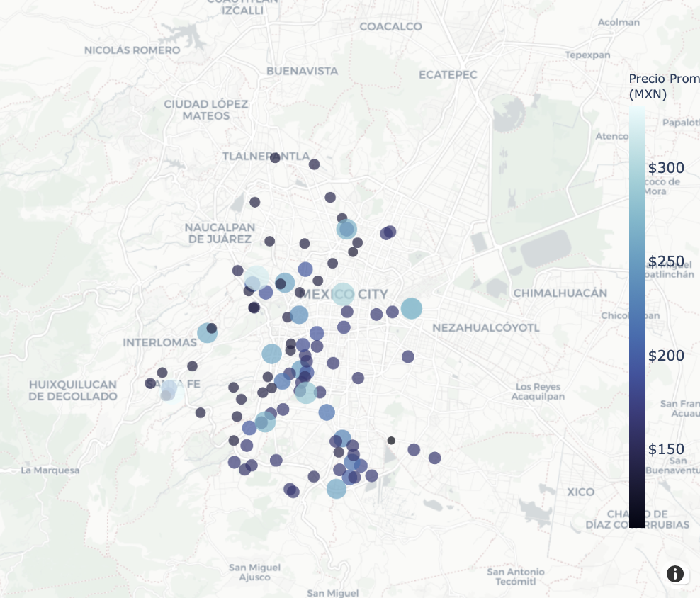Click the small isolated black dot marker

coord(391,441)
